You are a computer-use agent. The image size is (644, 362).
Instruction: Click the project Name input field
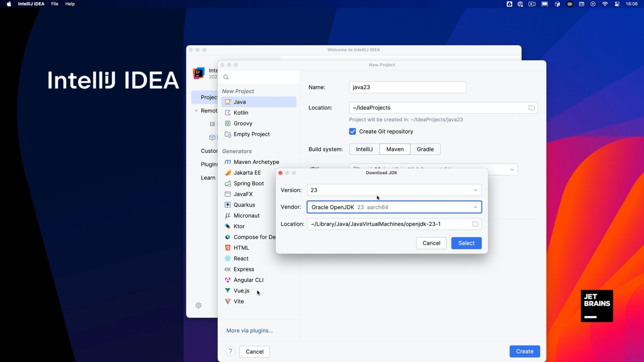(407, 87)
